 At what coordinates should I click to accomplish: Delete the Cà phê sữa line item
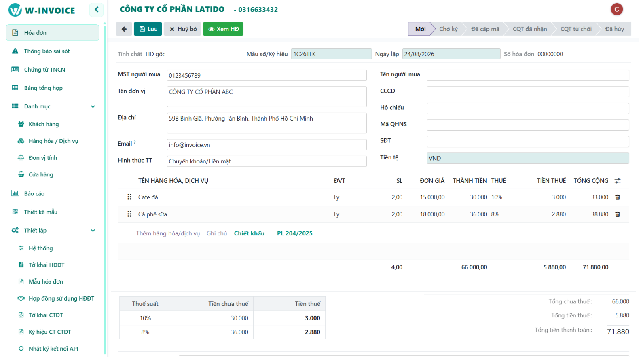point(618,214)
